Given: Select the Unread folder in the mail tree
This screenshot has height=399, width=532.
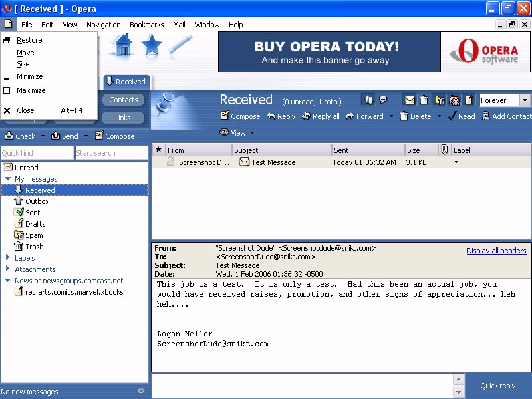Looking at the screenshot, I should point(74,168).
